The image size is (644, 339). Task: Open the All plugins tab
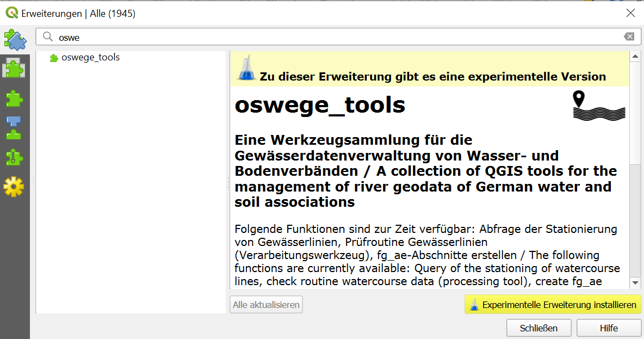coord(15,40)
